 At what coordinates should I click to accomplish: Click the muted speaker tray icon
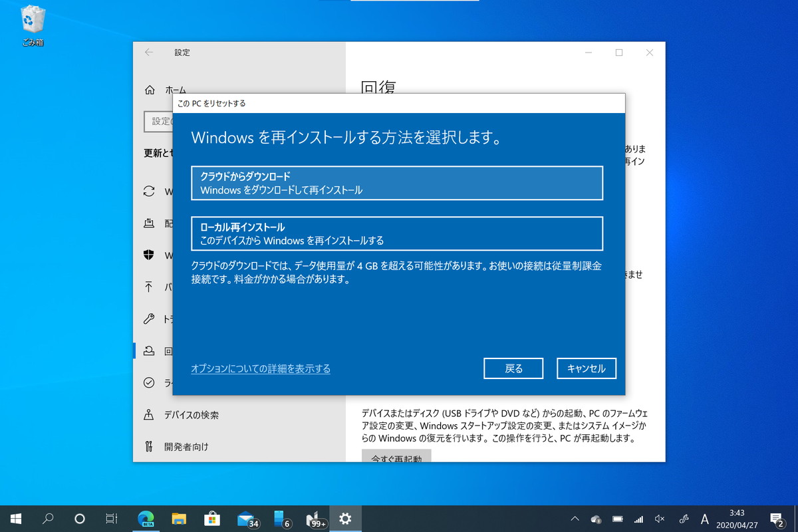[660, 519]
